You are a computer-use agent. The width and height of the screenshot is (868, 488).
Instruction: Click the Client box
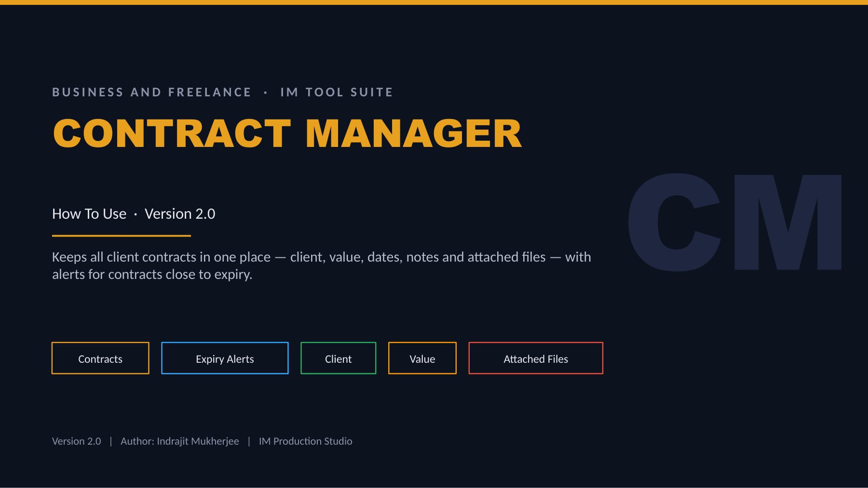pyautogui.click(x=338, y=358)
